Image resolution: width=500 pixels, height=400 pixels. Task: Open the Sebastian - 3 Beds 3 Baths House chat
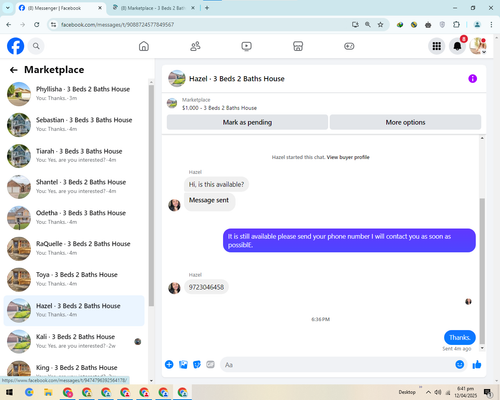click(74, 124)
